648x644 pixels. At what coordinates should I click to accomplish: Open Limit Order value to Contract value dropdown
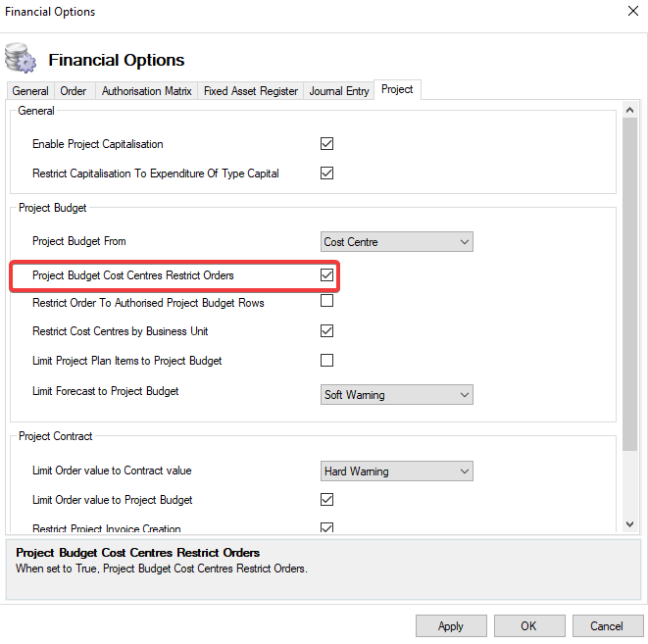(397, 471)
